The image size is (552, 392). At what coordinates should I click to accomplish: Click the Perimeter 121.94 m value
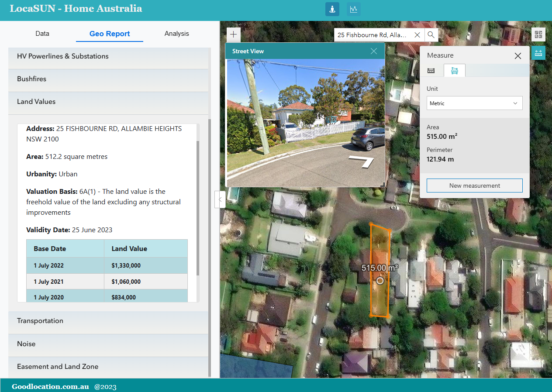coord(440,159)
